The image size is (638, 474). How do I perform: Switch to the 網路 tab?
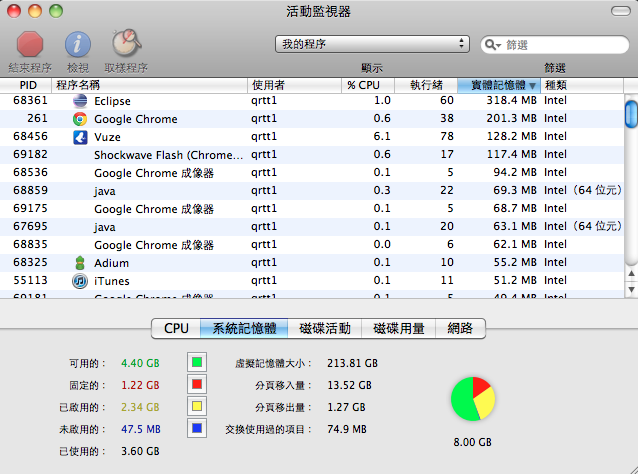tap(460, 328)
